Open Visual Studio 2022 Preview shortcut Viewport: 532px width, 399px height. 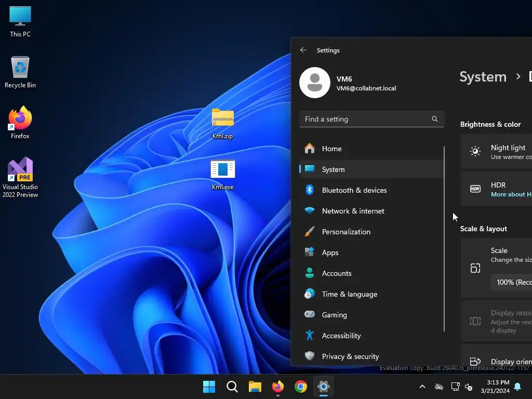[x=20, y=177]
